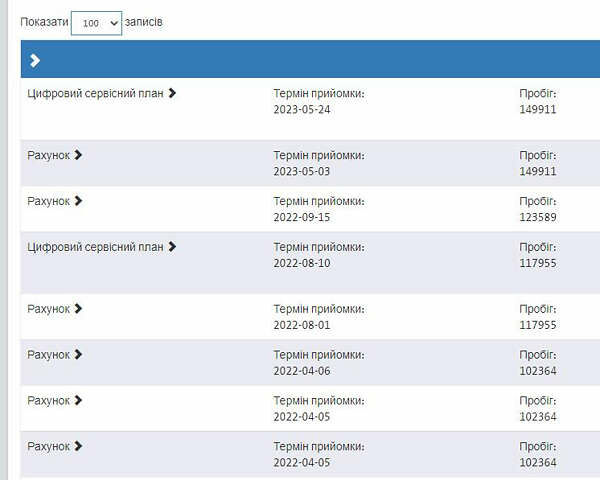The image size is (600, 480).
Task: Click chevron icon beside Рахунок dated 2022-09-15
Action: tap(79, 201)
